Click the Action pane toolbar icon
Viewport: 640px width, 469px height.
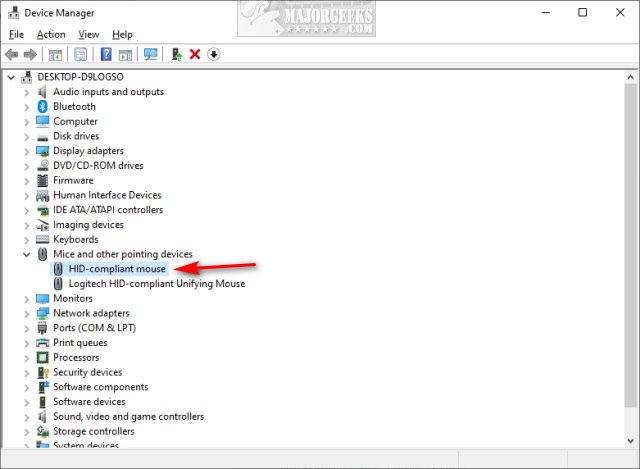(x=125, y=54)
